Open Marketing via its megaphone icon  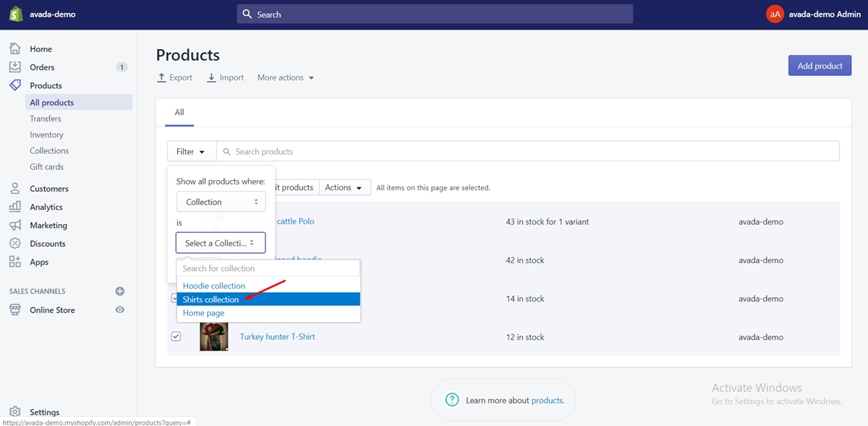click(x=15, y=225)
